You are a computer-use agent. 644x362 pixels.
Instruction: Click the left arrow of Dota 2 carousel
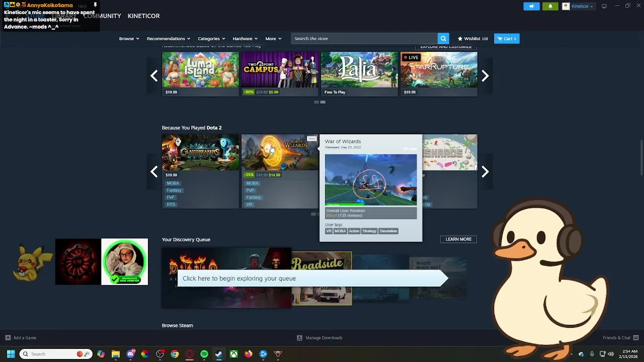(x=154, y=172)
